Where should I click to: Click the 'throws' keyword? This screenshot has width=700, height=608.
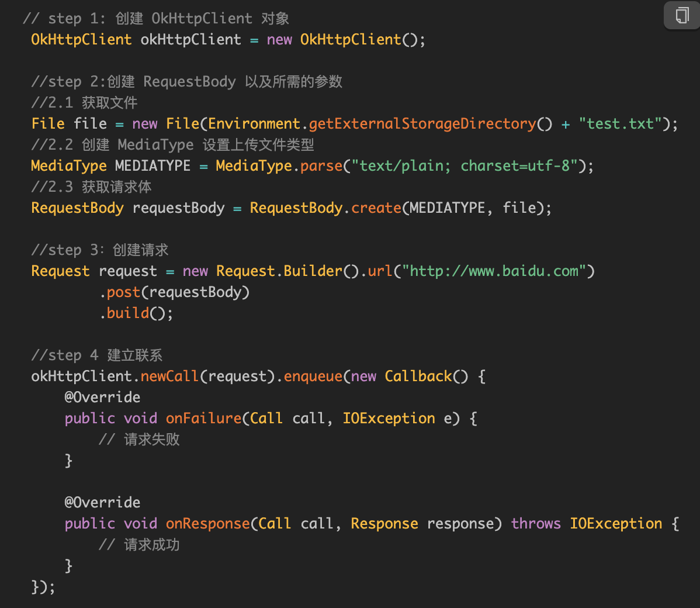(x=536, y=524)
